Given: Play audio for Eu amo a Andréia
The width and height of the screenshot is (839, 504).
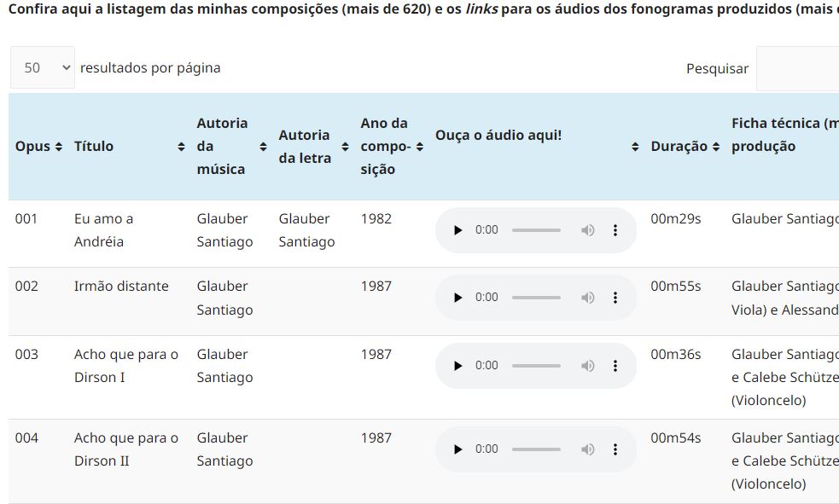Looking at the screenshot, I should [457, 230].
